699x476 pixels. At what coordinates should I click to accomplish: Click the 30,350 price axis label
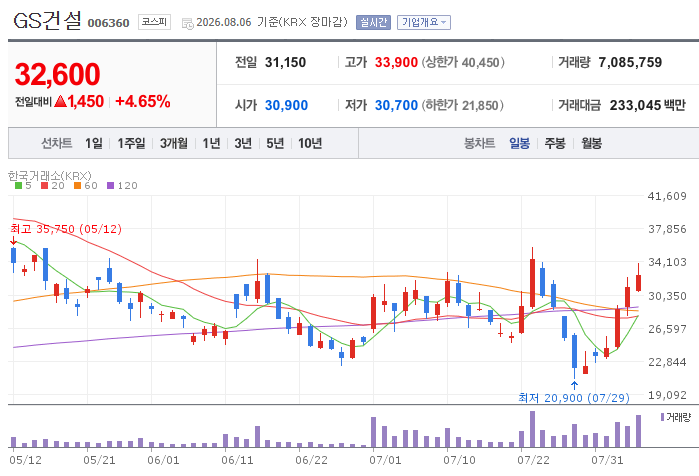667,296
